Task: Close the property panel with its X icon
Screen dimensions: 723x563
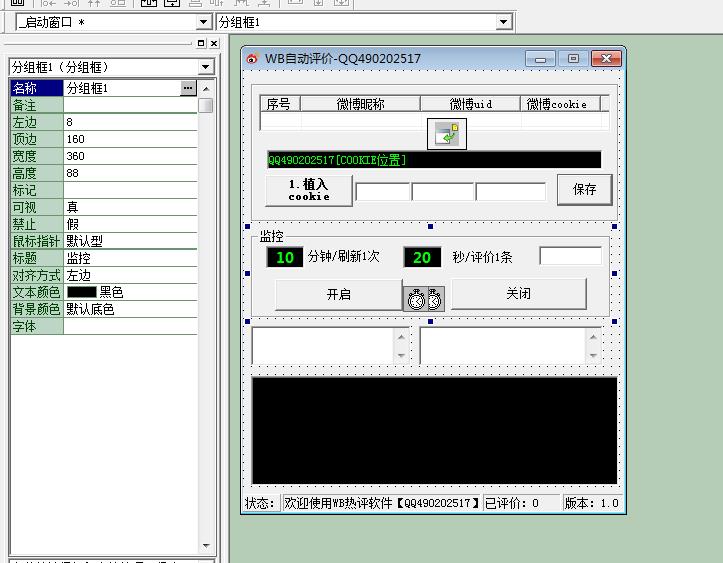Action: point(213,43)
